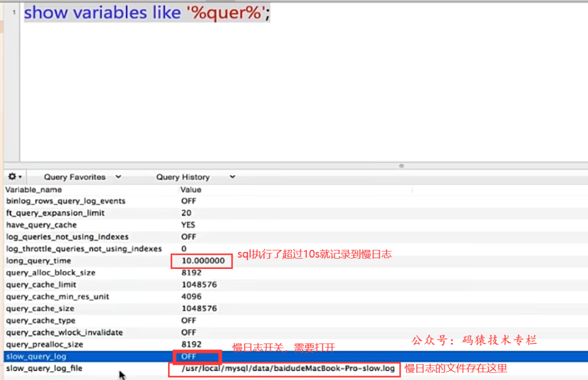Select the long_query_time row
This screenshot has width=588, height=380.
click(x=39, y=261)
